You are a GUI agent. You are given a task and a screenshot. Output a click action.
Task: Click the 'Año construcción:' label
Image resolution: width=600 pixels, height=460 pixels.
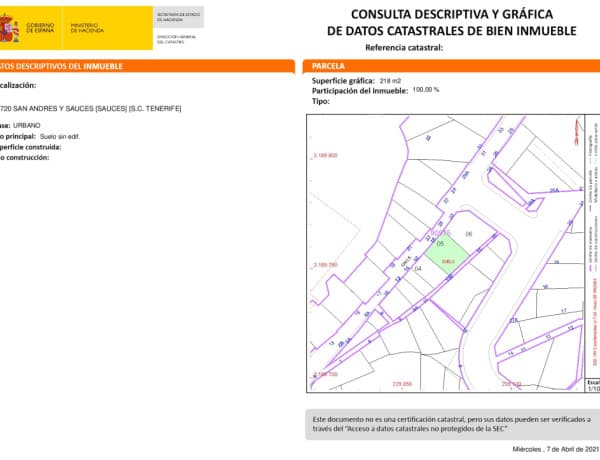24,158
